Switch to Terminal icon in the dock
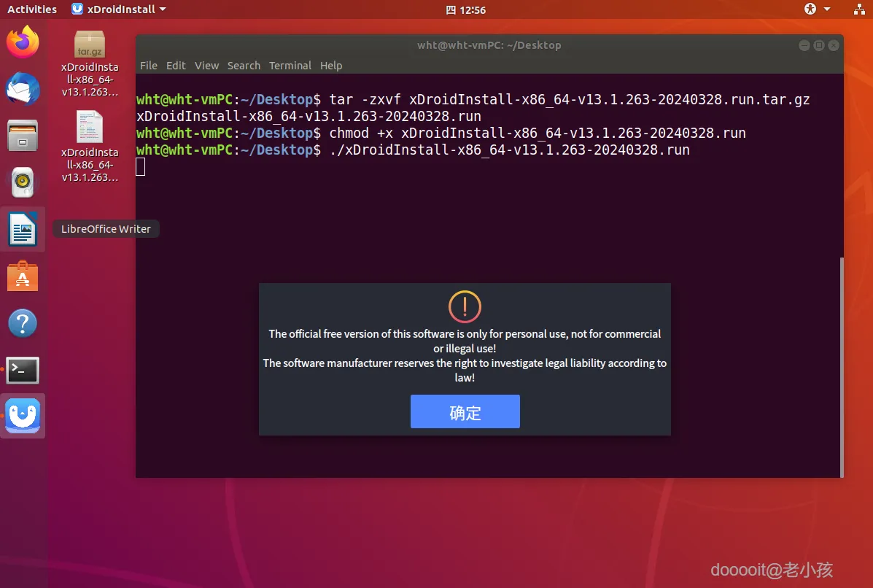The image size is (873, 588). 23,371
